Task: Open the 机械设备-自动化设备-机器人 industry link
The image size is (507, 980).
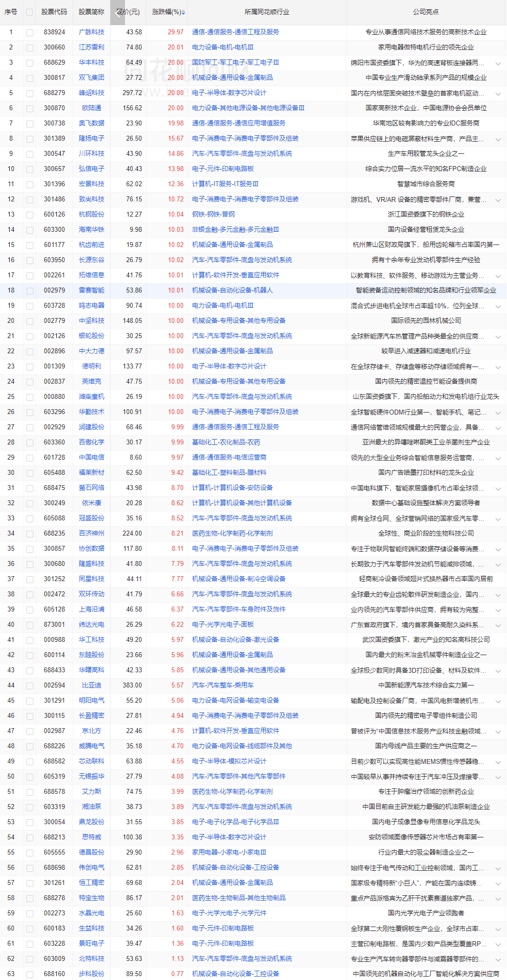Action: (232, 290)
